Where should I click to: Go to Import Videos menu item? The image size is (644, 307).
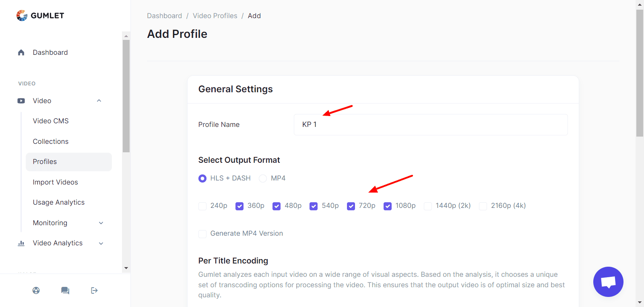tap(56, 182)
